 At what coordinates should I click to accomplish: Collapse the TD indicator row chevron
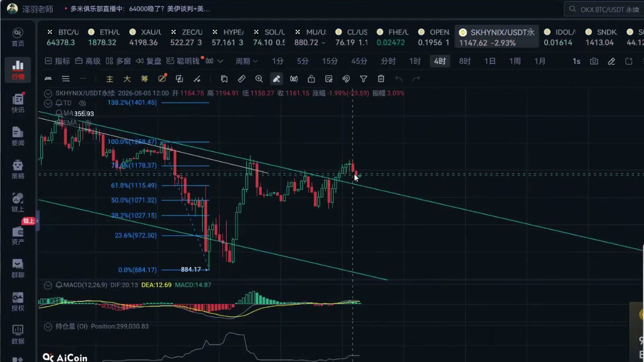click(x=48, y=103)
